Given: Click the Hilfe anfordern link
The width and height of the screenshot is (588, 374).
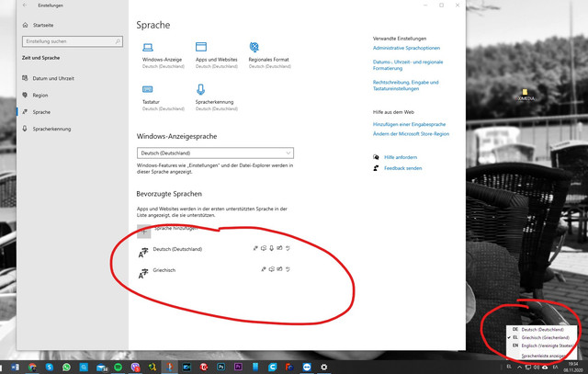Looking at the screenshot, I should [401, 157].
